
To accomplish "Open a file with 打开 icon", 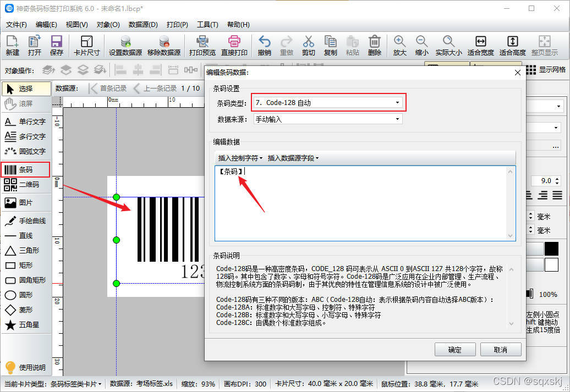I will 35,46.
